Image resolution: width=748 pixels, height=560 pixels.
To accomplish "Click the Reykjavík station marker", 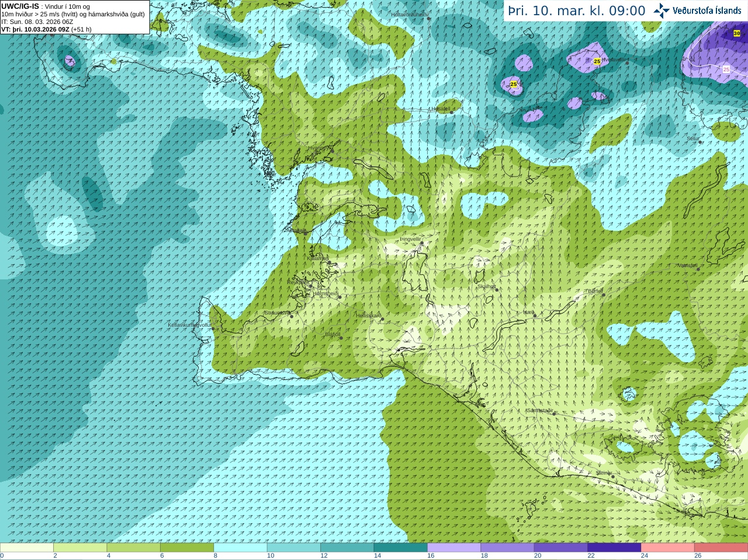I will [x=310, y=285].
